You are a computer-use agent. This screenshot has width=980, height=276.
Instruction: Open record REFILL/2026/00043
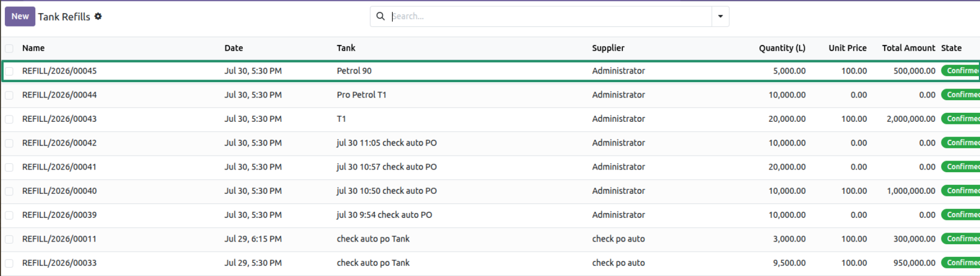(x=59, y=119)
